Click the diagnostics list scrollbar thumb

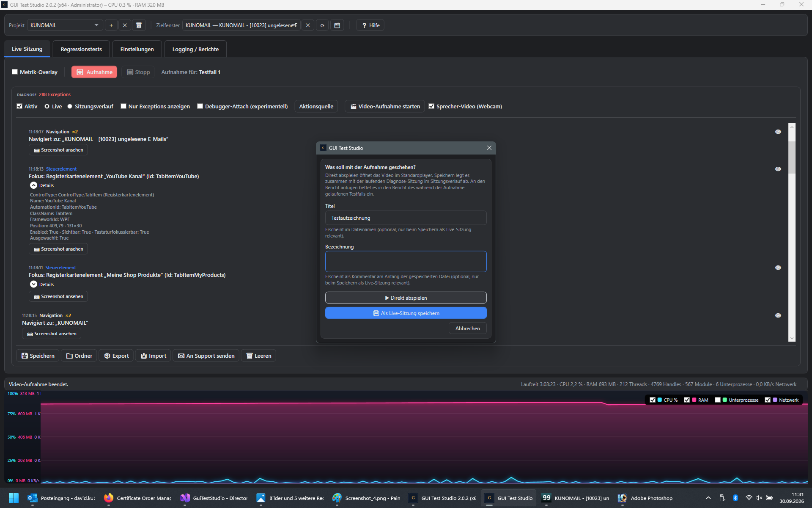[792, 157]
